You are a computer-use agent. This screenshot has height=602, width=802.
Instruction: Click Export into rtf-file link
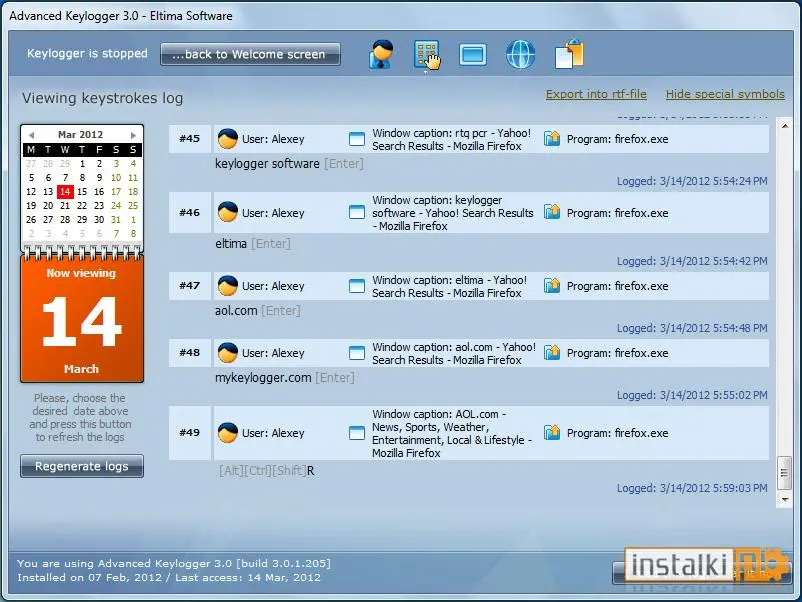coord(596,94)
